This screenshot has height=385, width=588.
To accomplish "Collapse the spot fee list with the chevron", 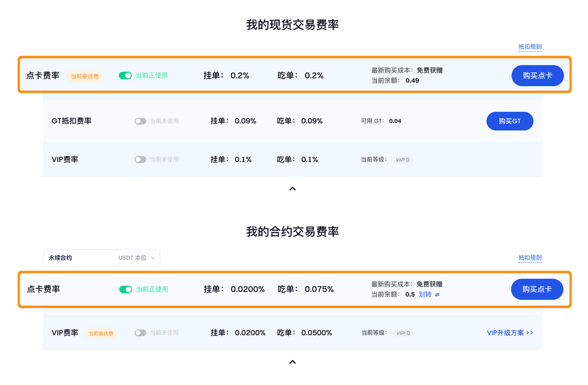I will (292, 189).
